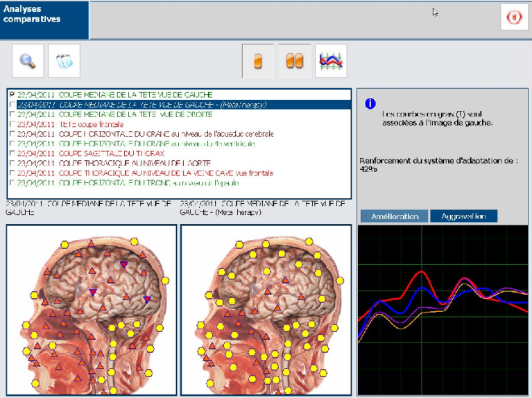Image resolution: width=532 pixels, height=398 pixels.
Task: Click the Aggravation button
Action: [x=463, y=216]
